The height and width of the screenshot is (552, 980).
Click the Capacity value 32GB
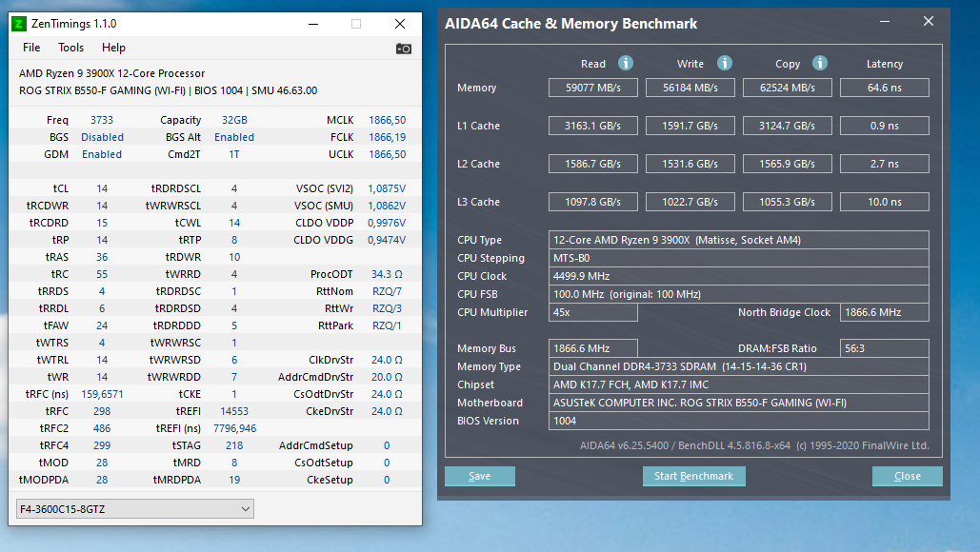coord(234,120)
